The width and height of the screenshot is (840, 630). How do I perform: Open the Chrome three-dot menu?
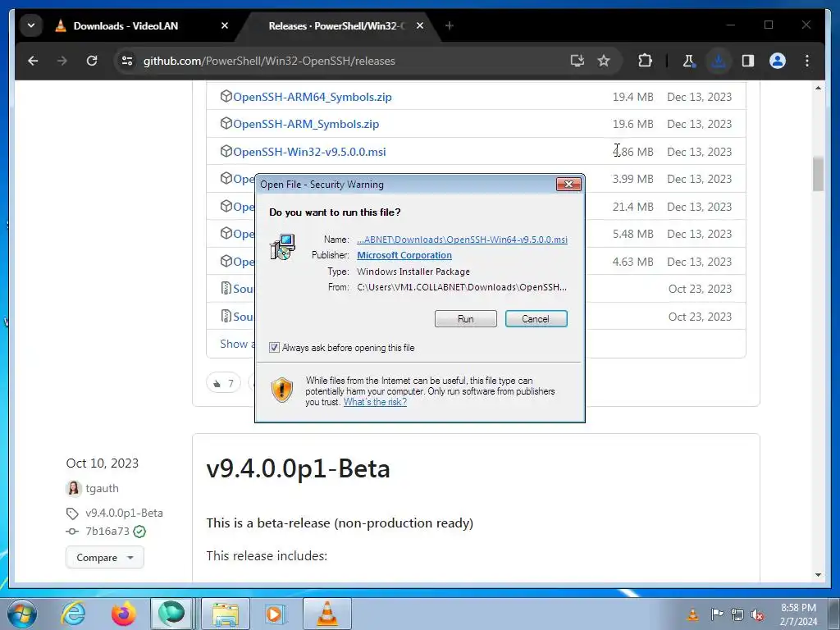tap(807, 61)
